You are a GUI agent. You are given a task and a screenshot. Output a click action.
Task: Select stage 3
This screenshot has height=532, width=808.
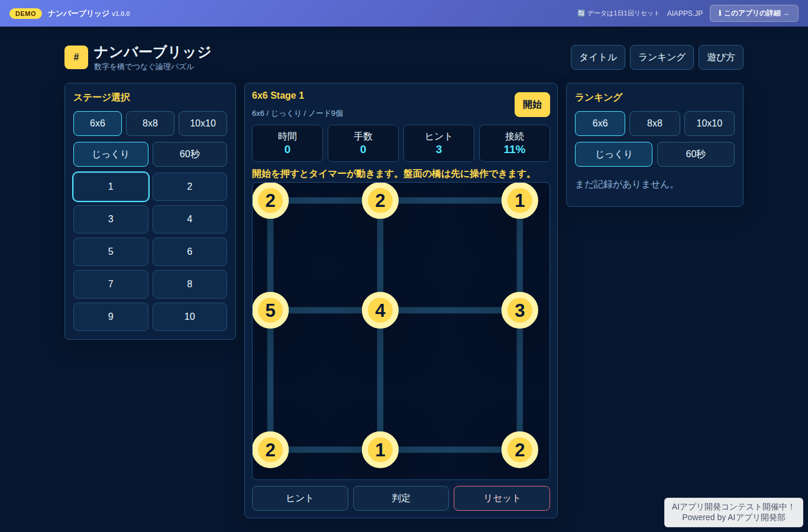click(111, 219)
